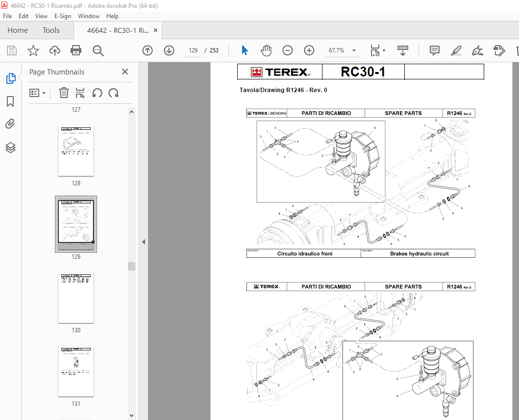519x420 pixels.
Task: Open the View menu
Action: [x=41, y=16]
